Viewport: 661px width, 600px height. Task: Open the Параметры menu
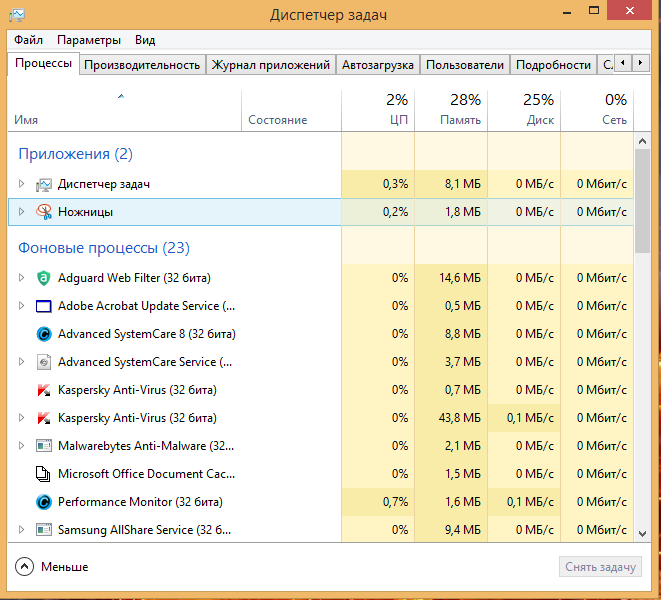(89, 40)
